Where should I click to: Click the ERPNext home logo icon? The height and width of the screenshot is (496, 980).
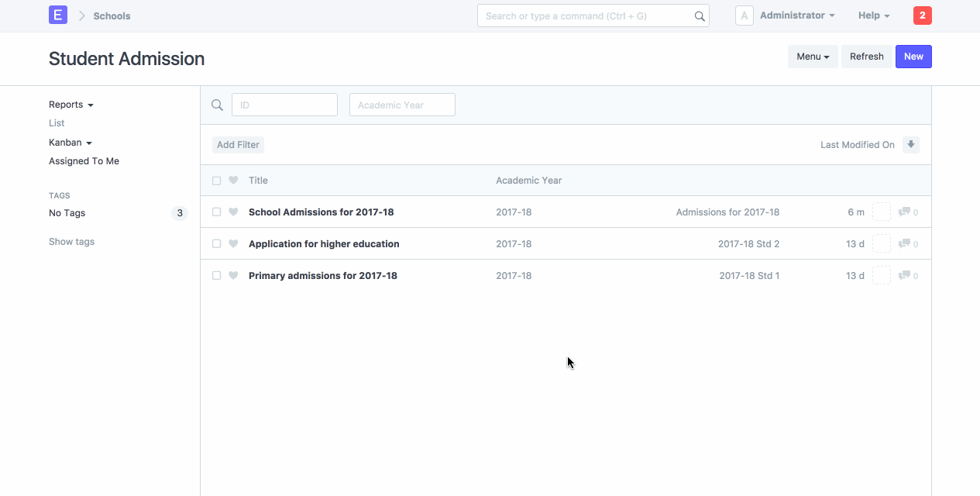tap(58, 15)
